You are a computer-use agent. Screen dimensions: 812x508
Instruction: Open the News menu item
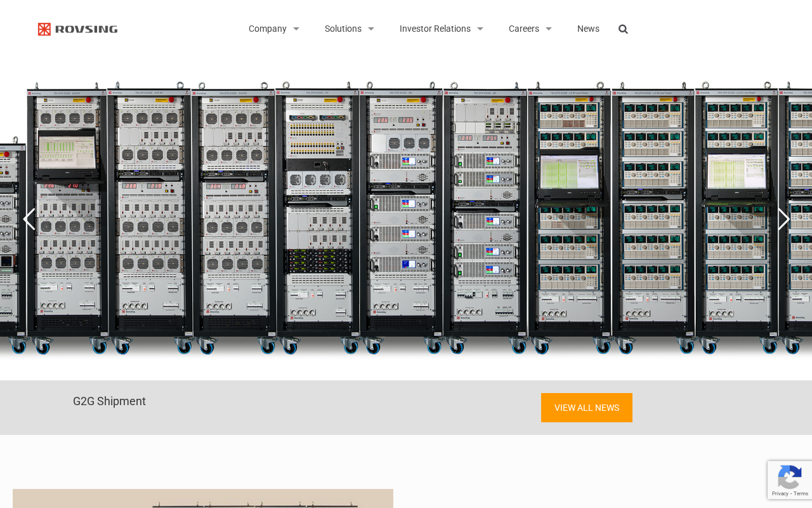588,29
